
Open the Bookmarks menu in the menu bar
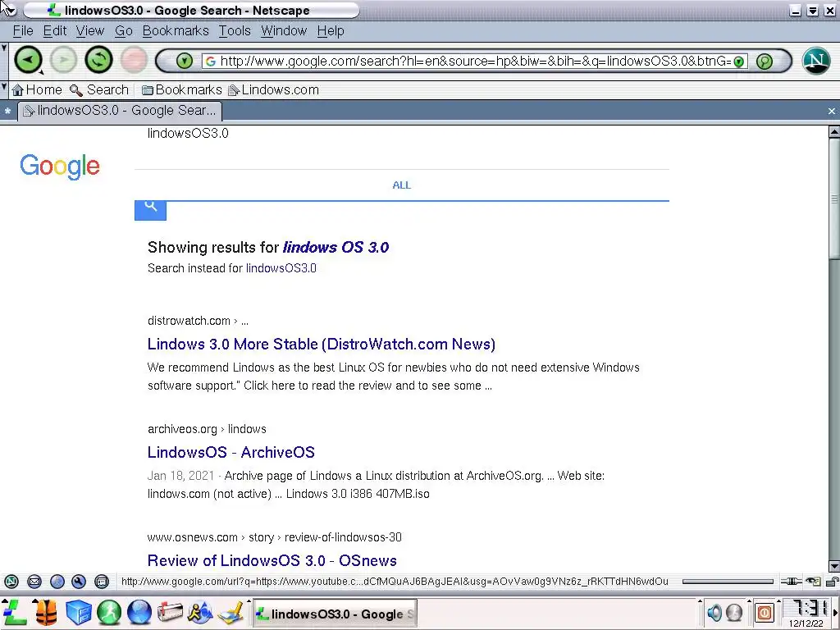click(x=176, y=31)
